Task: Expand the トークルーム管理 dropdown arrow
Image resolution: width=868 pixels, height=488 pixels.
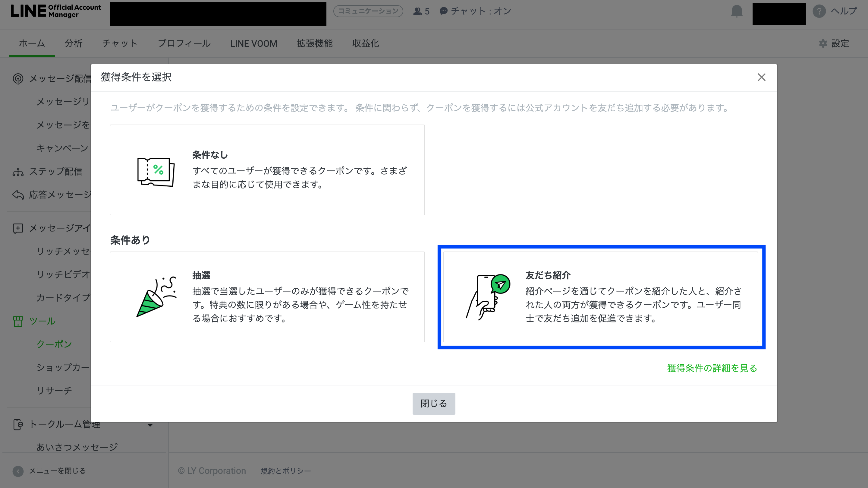Action: (x=150, y=425)
